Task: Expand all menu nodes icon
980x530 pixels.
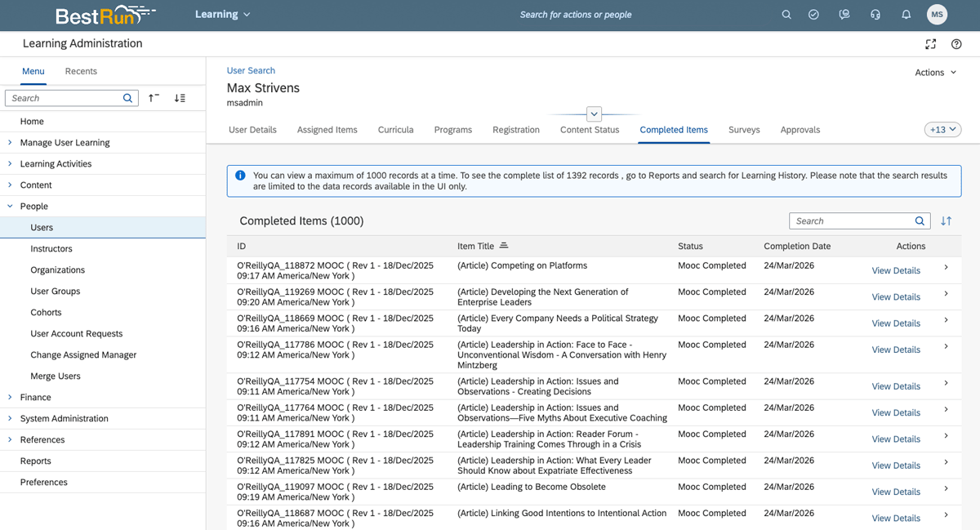Action: pyautogui.click(x=180, y=98)
